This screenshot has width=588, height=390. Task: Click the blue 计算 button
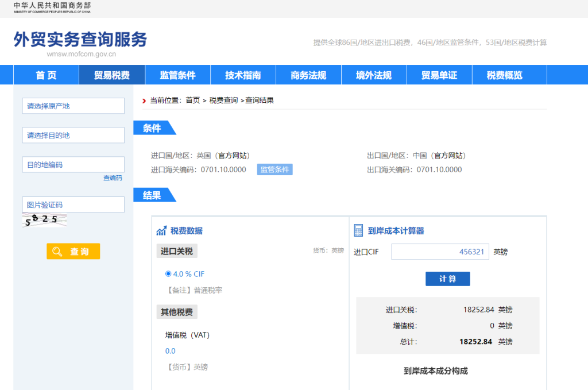(447, 279)
